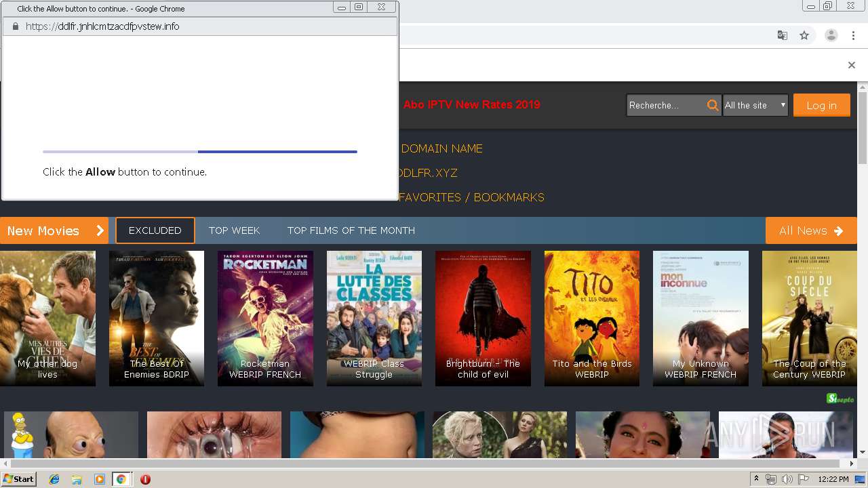
Task: Open Chrome's three-dot menu
Action: point(853,35)
